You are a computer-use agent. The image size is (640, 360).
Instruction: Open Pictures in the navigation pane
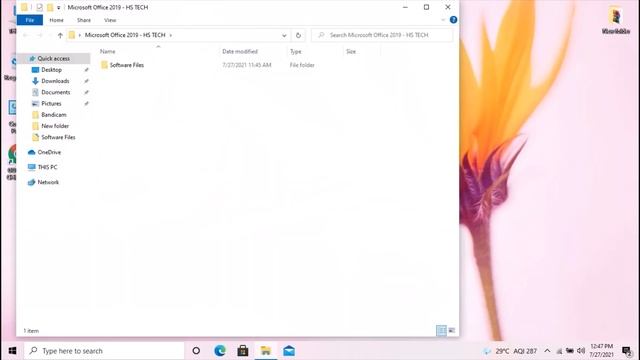(51, 104)
